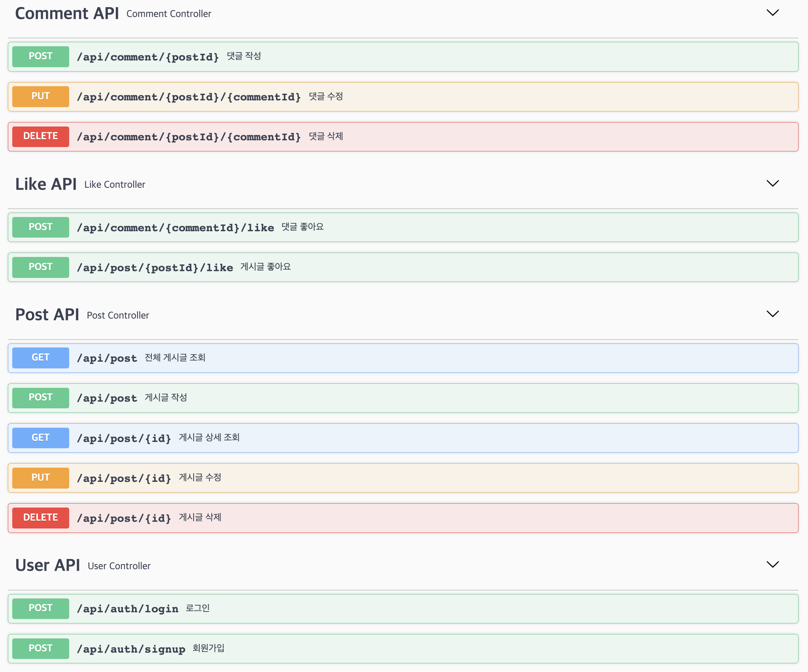Viewport: 808px width, 672px height.
Task: Collapse the Post API section chevron
Action: tap(772, 314)
